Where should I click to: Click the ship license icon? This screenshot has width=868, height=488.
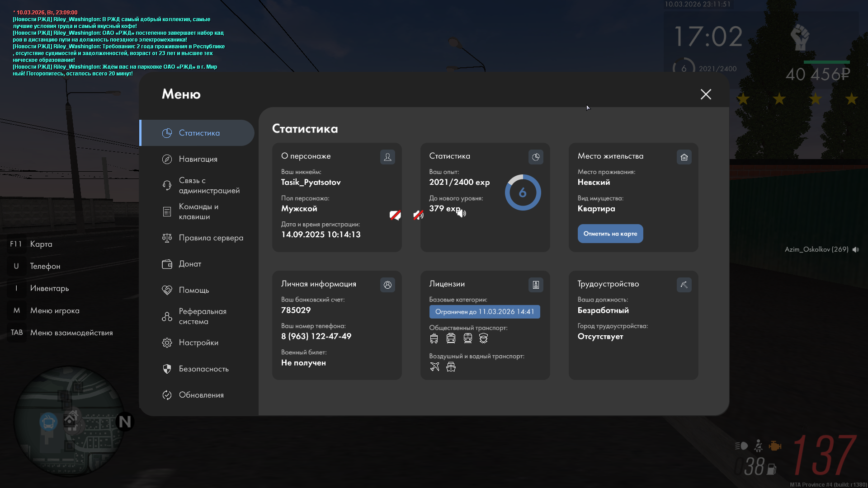(x=451, y=367)
